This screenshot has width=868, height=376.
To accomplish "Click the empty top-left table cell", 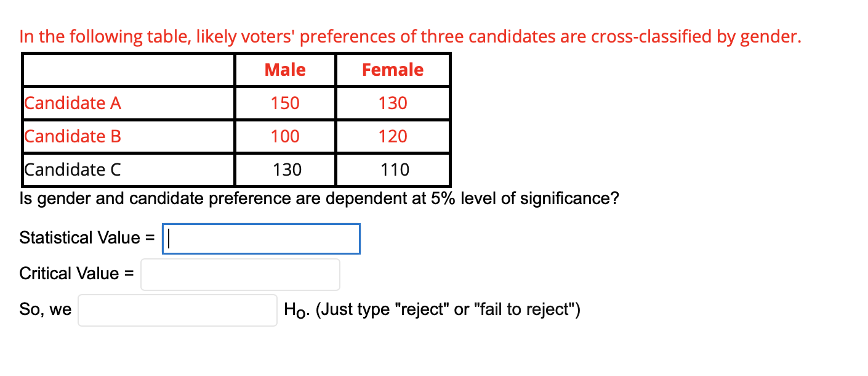I will click(127, 70).
